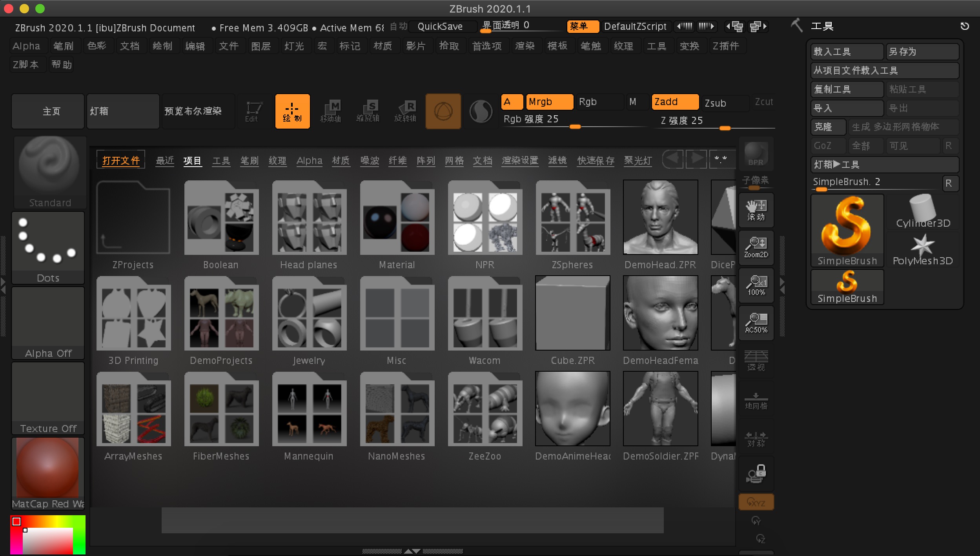Open the MatCap Red Wax material picker
Image resolution: width=980 pixels, height=556 pixels.
point(48,473)
